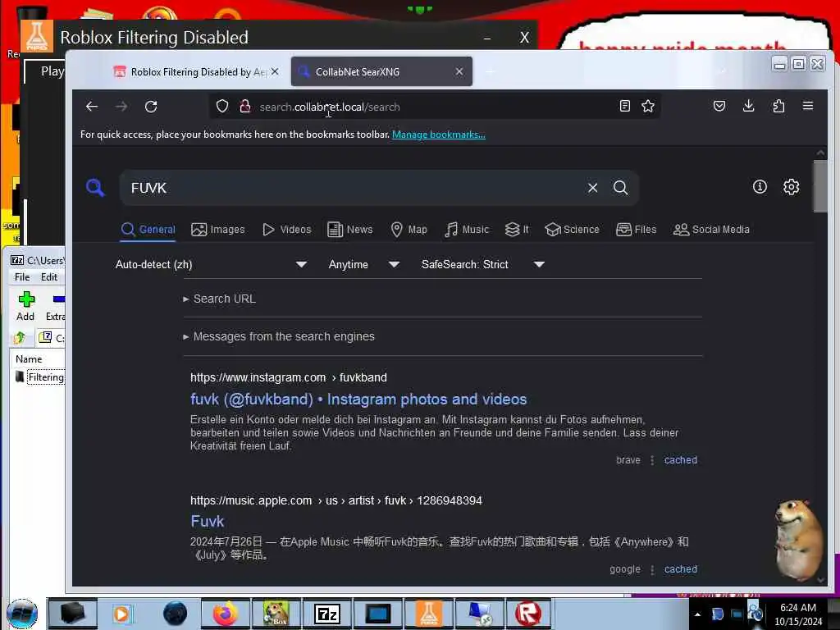The width and height of the screenshot is (840, 630).
Task: Open the SafeSearch: Strict dropdown
Action: pyautogui.click(x=482, y=264)
